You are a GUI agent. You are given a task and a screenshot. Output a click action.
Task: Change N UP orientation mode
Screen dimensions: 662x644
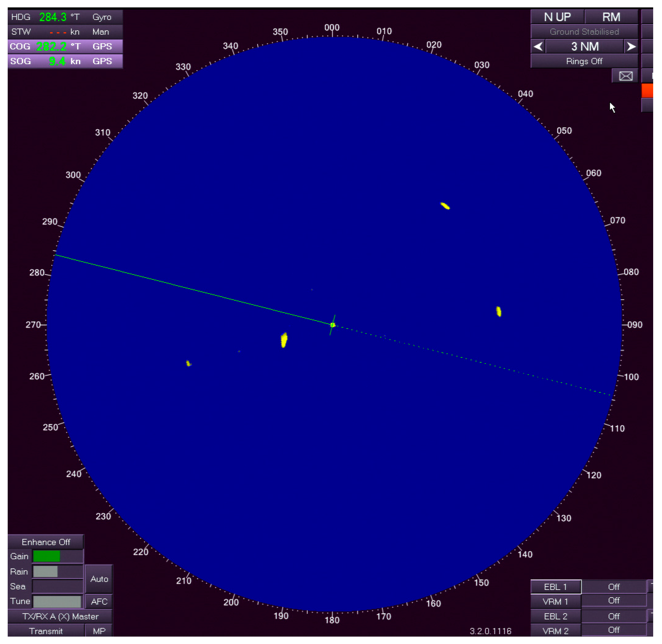[557, 17]
